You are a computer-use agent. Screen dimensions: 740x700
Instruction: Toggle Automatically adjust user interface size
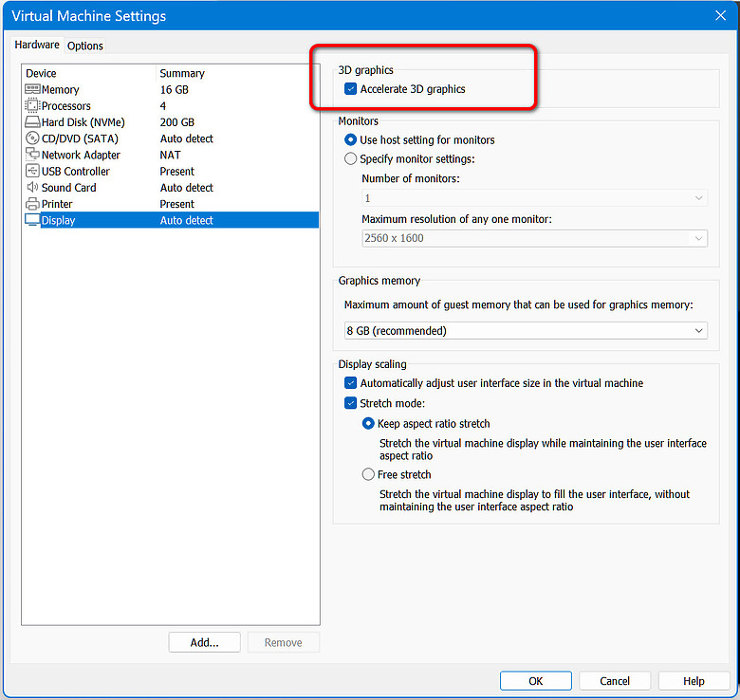click(x=350, y=382)
